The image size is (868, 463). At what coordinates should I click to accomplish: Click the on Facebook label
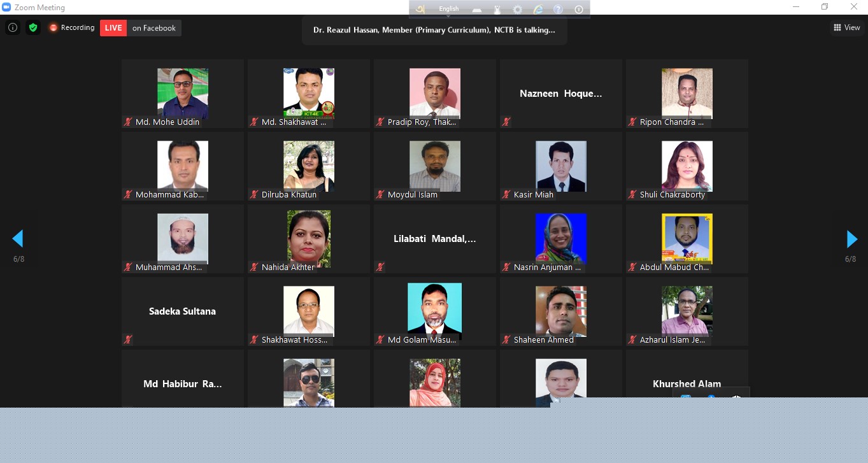coord(154,28)
